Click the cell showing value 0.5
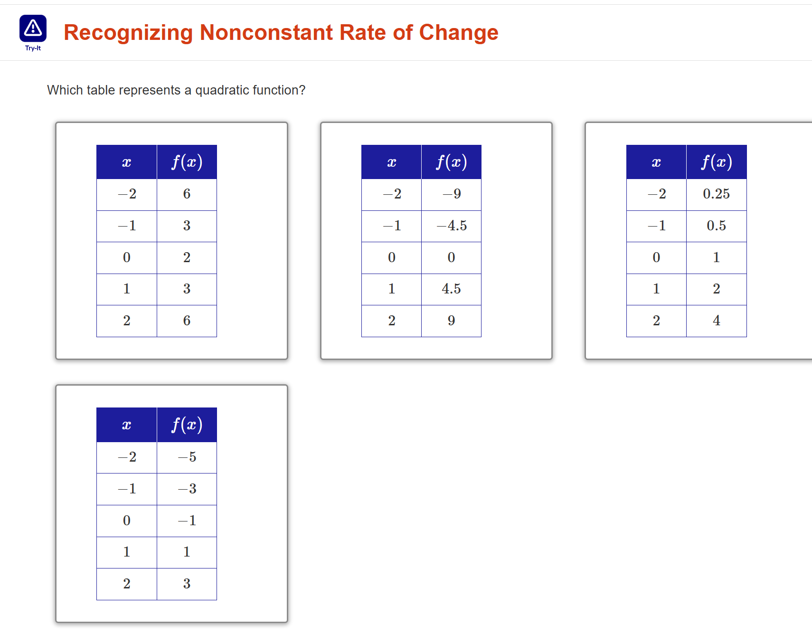 [717, 226]
